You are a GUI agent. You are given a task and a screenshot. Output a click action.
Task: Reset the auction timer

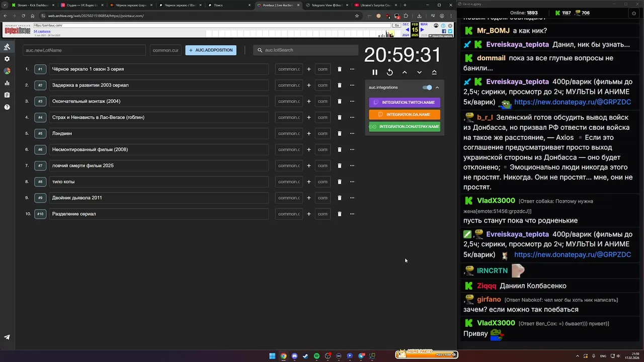[x=389, y=72]
